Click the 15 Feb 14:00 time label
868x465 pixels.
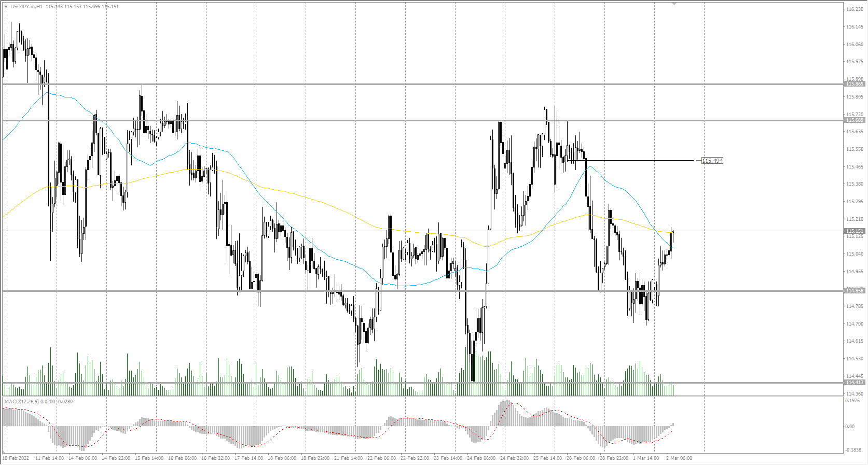click(149, 458)
